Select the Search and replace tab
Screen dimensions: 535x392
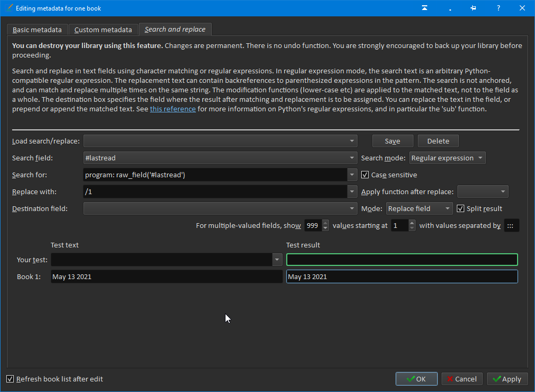(x=175, y=30)
